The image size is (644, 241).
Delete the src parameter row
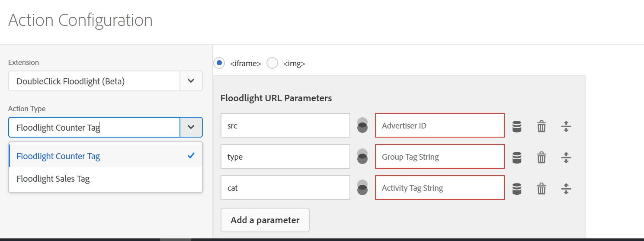pos(541,126)
